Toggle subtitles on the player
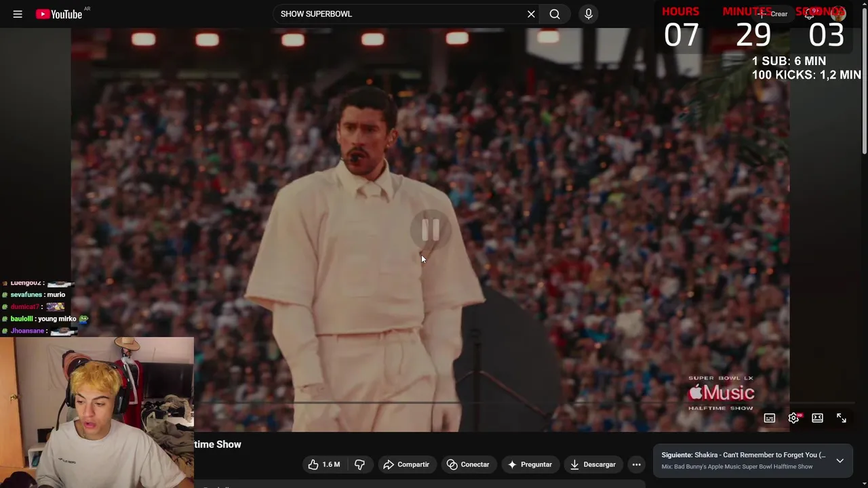The width and height of the screenshot is (868, 488). [770, 418]
